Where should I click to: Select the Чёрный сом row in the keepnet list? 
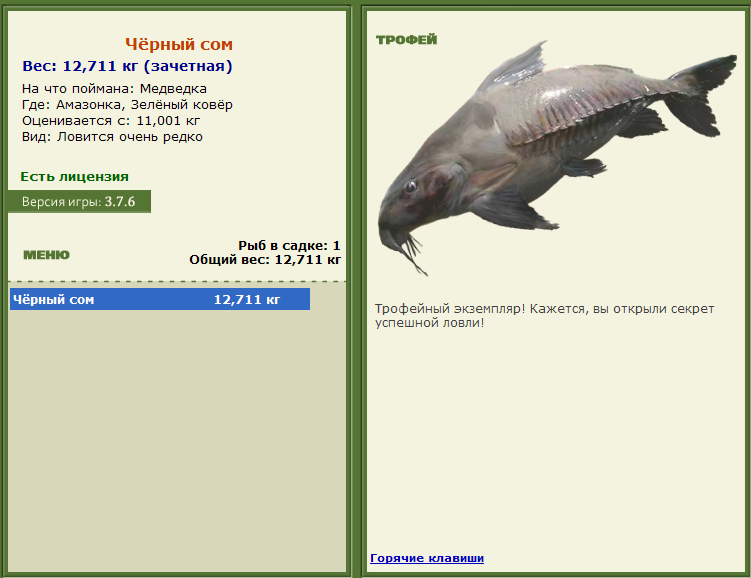pyautogui.click(x=160, y=299)
